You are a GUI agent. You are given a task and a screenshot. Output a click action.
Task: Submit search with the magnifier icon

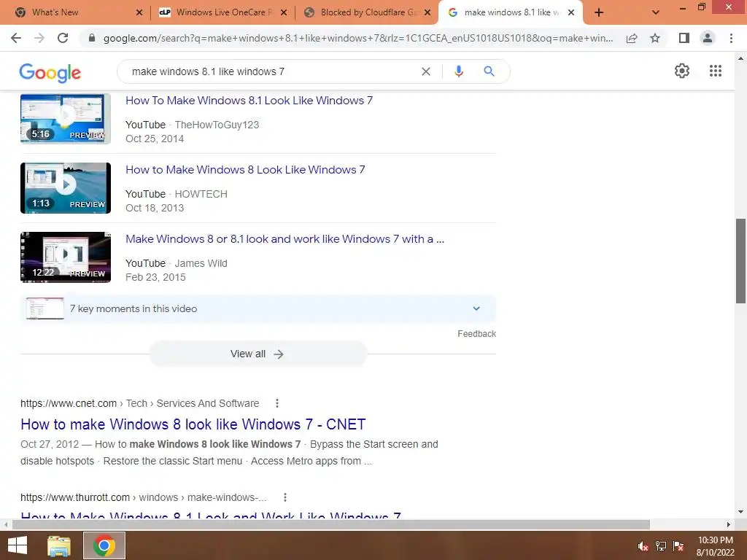pyautogui.click(x=489, y=71)
